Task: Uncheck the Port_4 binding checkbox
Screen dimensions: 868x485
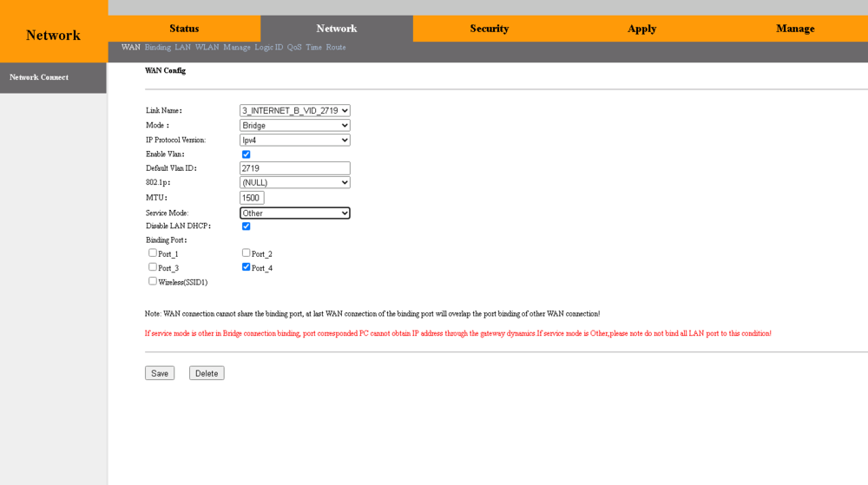Action: (x=247, y=267)
